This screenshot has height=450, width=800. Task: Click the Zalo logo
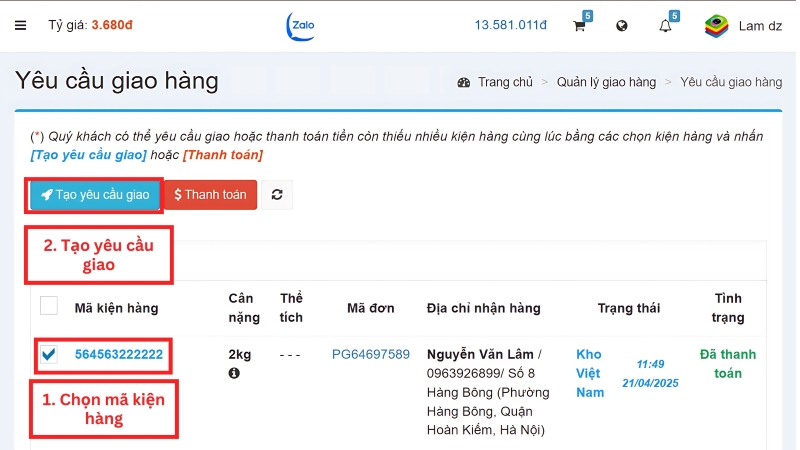[301, 26]
